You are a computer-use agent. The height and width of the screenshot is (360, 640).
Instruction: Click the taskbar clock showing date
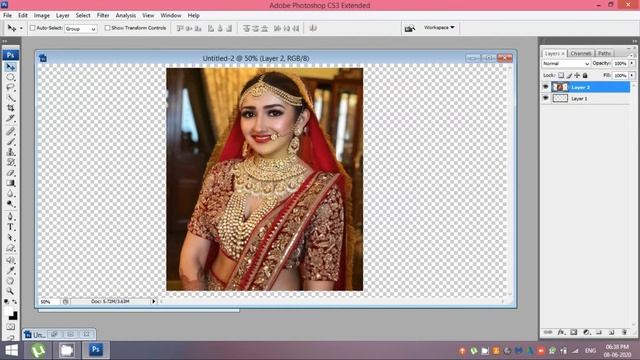click(617, 351)
